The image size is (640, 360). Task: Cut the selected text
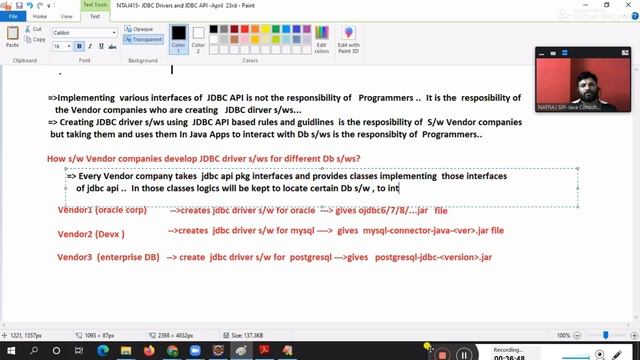pyautogui.click(x=33, y=29)
